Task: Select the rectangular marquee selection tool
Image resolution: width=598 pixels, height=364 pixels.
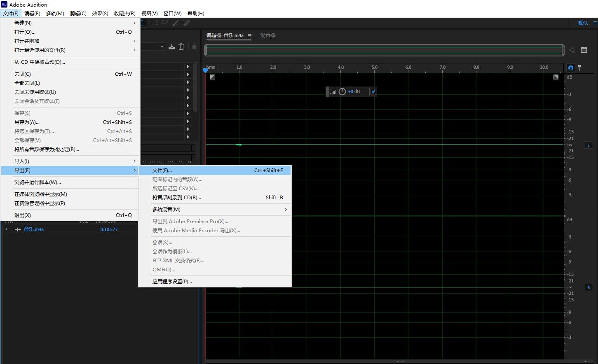Action: [154, 23]
